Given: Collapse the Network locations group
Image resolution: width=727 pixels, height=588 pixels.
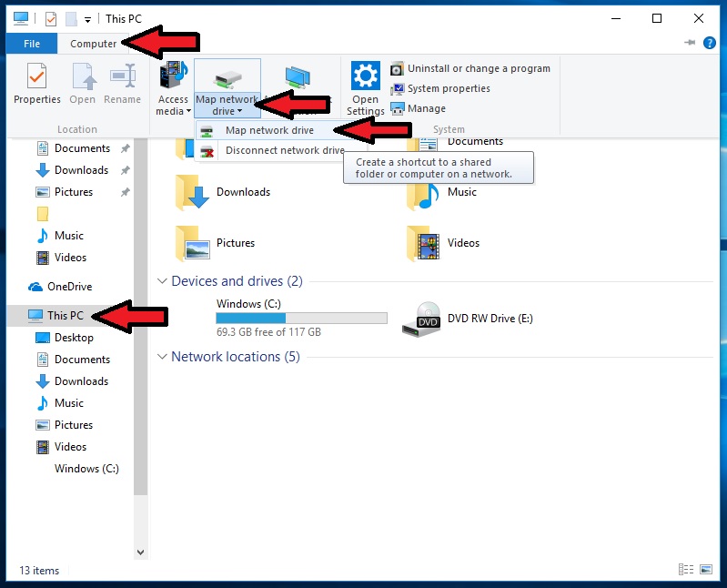Looking at the screenshot, I should pyautogui.click(x=162, y=357).
